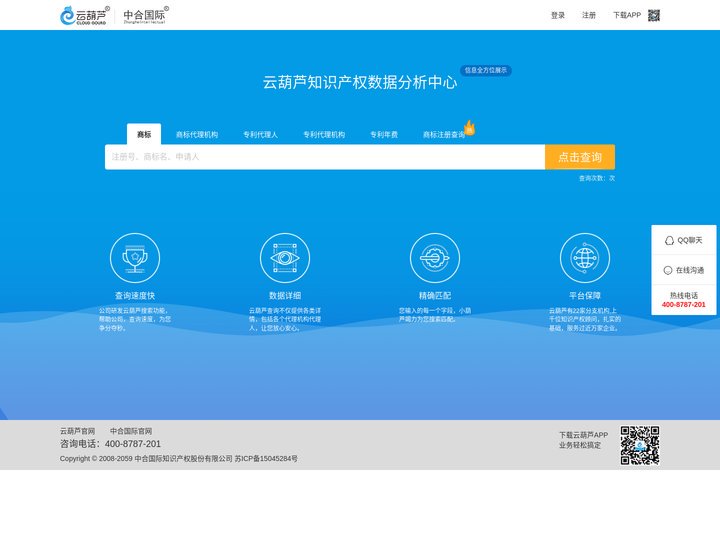Viewport: 720px width, 540px height.
Task: Click the QQ聊天 sidebar label
Action: point(690,240)
